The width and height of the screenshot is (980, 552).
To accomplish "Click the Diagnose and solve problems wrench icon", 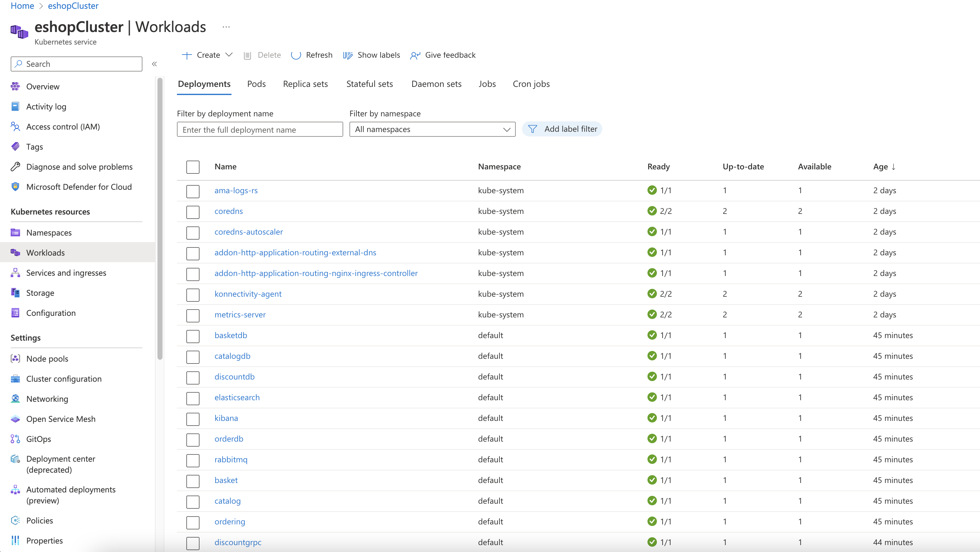I will [x=15, y=167].
